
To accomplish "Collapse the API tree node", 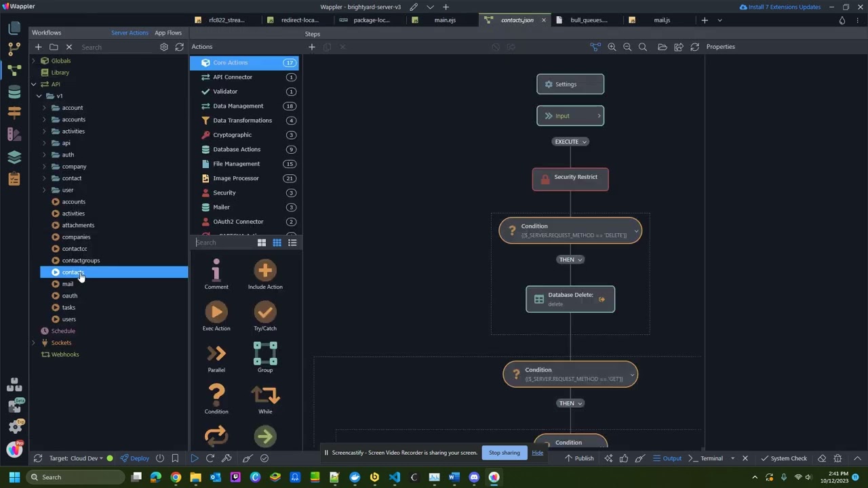I will tap(33, 85).
